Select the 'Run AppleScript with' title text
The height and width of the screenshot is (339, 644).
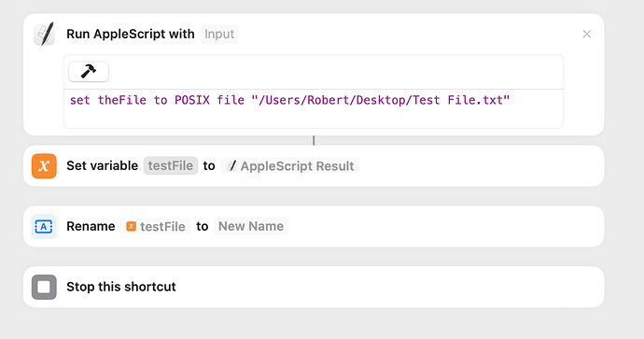tap(131, 34)
